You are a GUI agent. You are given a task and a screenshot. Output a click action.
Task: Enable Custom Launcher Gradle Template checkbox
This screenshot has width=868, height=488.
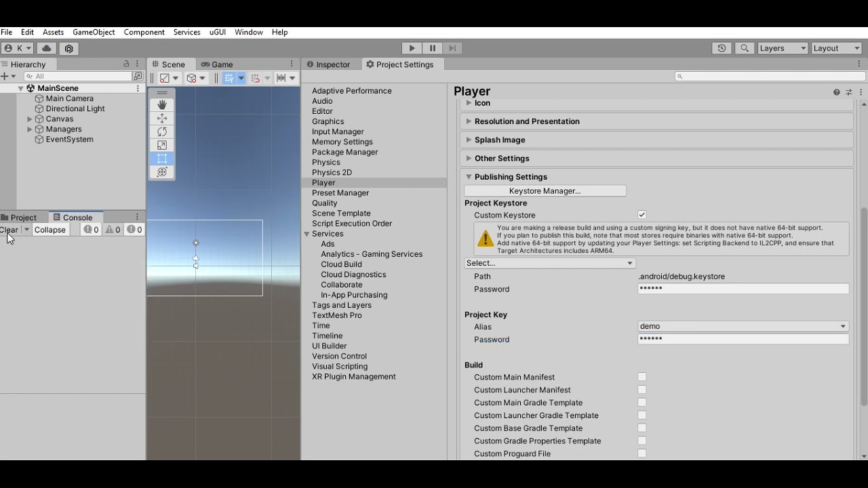click(642, 415)
